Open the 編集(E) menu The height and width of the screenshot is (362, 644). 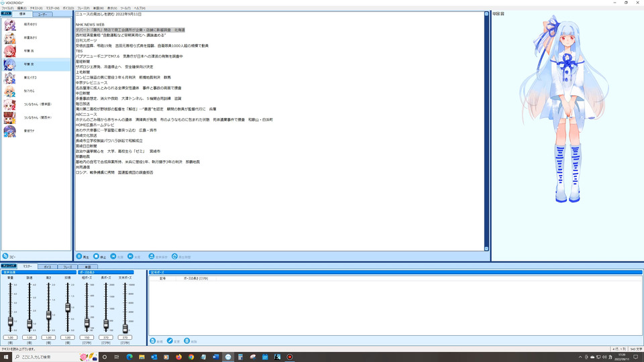tap(21, 8)
